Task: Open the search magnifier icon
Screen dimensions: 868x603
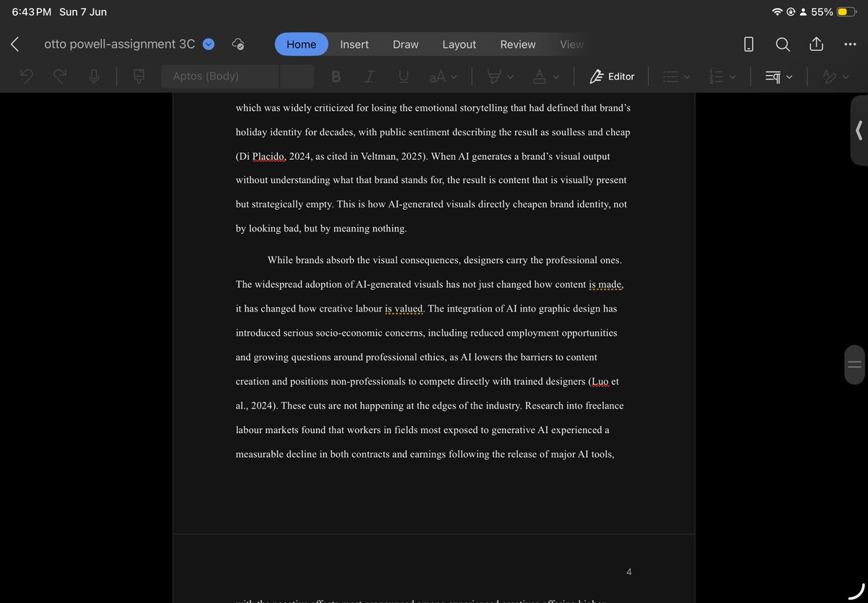Action: [x=783, y=44]
